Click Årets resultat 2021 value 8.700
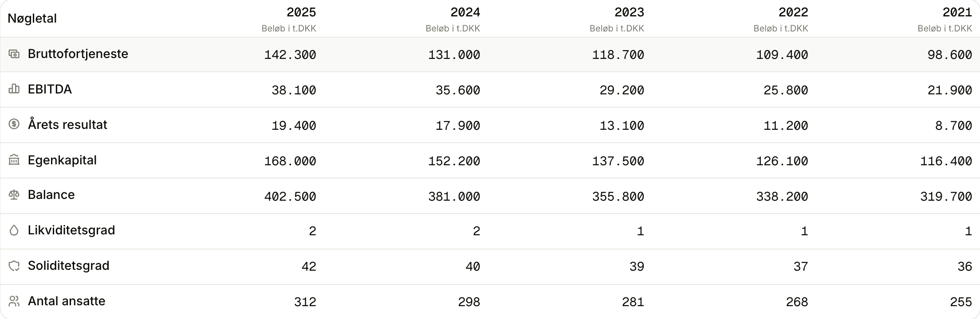 pyautogui.click(x=954, y=126)
